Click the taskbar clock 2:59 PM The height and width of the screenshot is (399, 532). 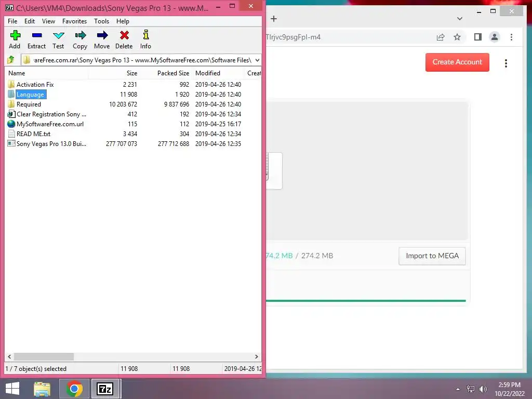[x=509, y=385]
